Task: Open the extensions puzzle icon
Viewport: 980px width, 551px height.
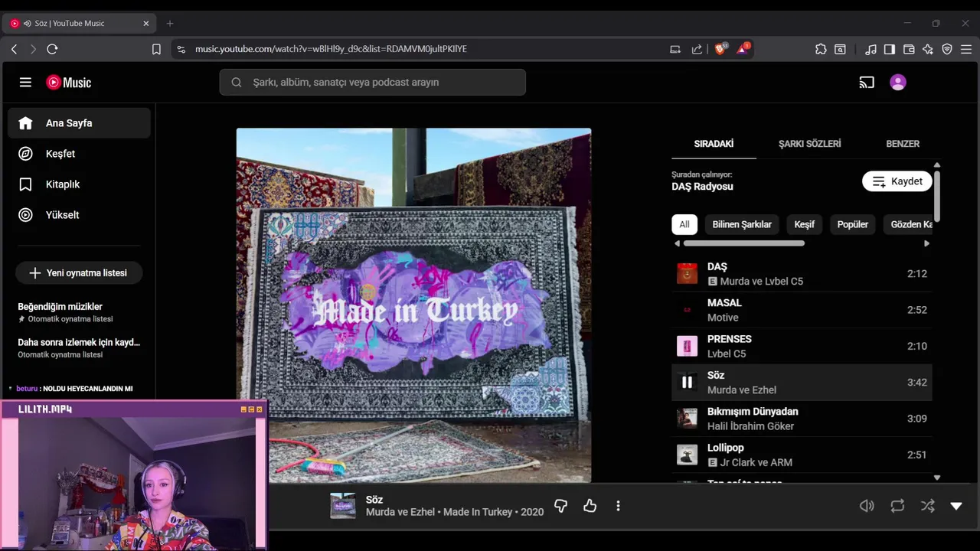Action: pos(821,49)
